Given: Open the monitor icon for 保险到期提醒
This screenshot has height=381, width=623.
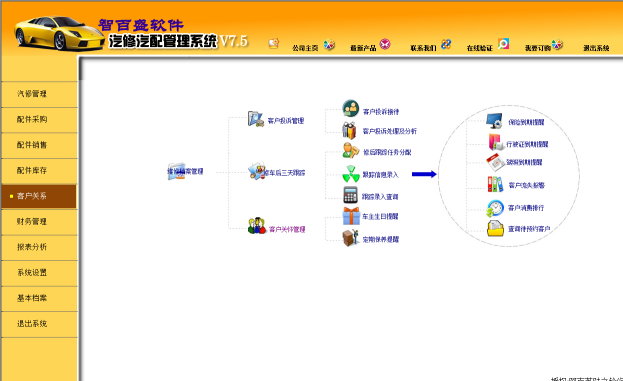Looking at the screenshot, I should click(x=495, y=121).
